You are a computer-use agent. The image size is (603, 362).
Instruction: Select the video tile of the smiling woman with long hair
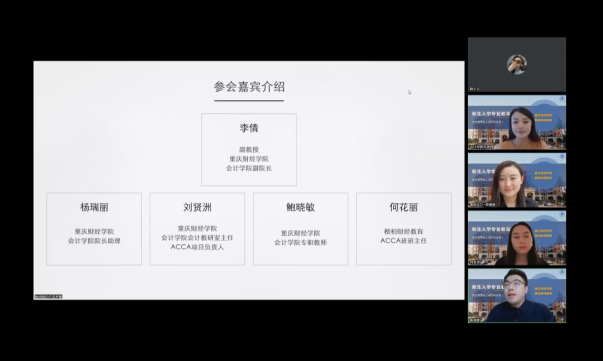coord(517,180)
